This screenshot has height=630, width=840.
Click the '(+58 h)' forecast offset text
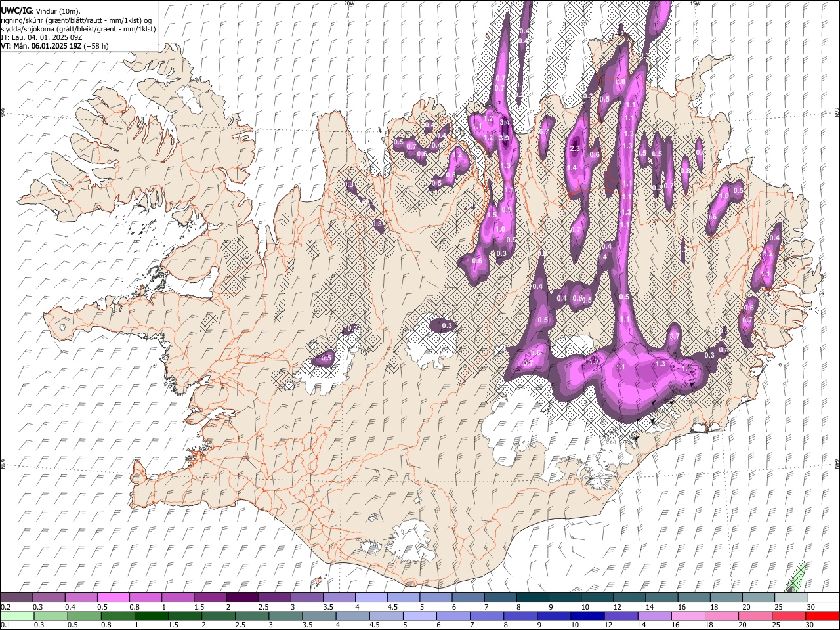coord(96,46)
